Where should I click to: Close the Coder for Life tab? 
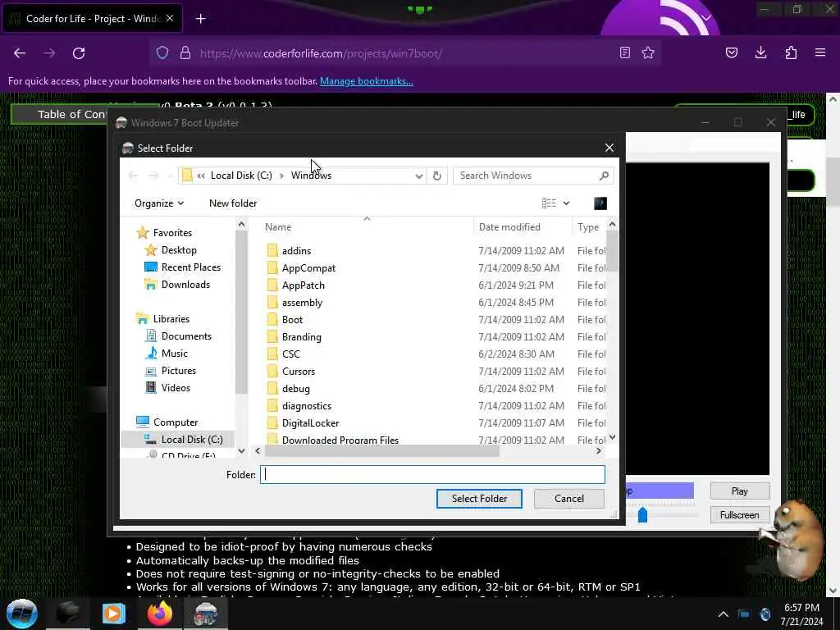click(x=169, y=18)
